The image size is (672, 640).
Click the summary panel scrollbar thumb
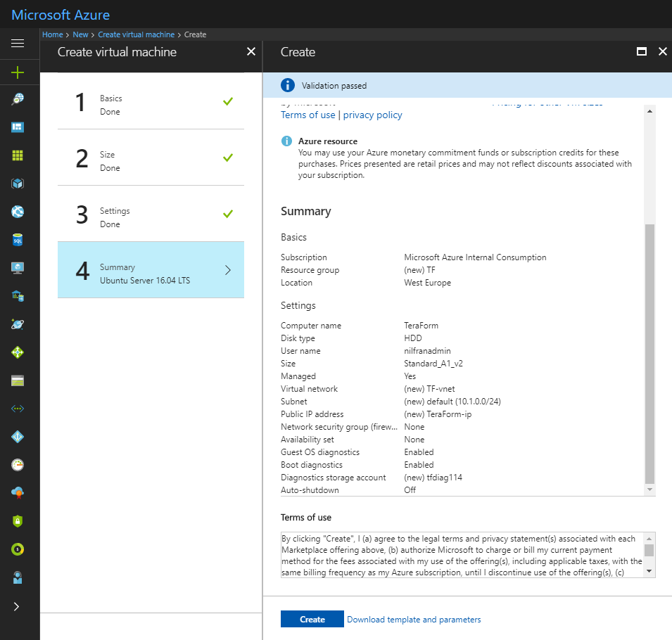coord(649,354)
